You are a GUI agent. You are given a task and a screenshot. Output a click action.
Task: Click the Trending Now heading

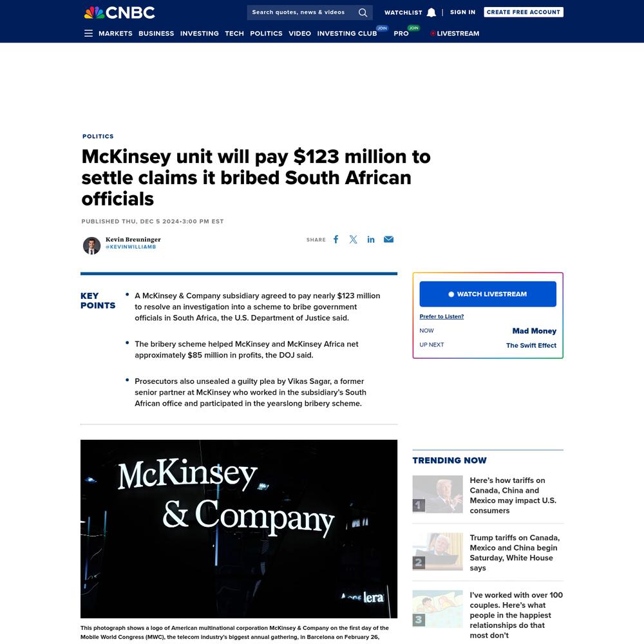pyautogui.click(x=450, y=460)
